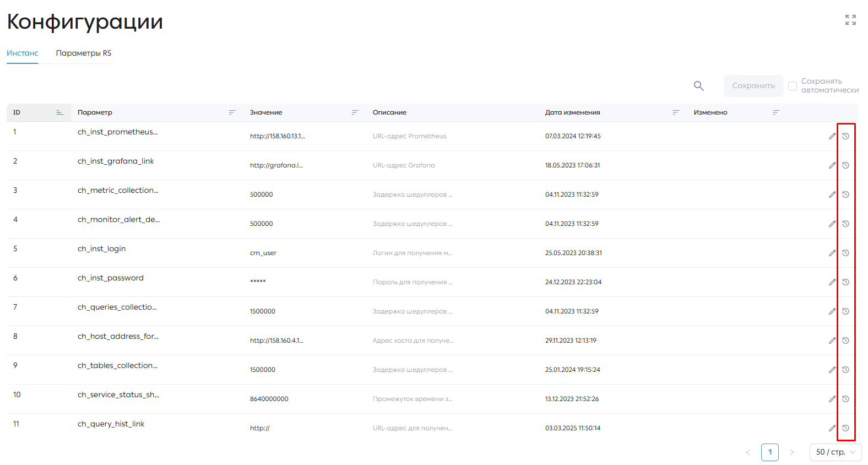The height and width of the screenshot is (465, 868).
Task: Click the Сохранить button
Action: [x=753, y=86]
